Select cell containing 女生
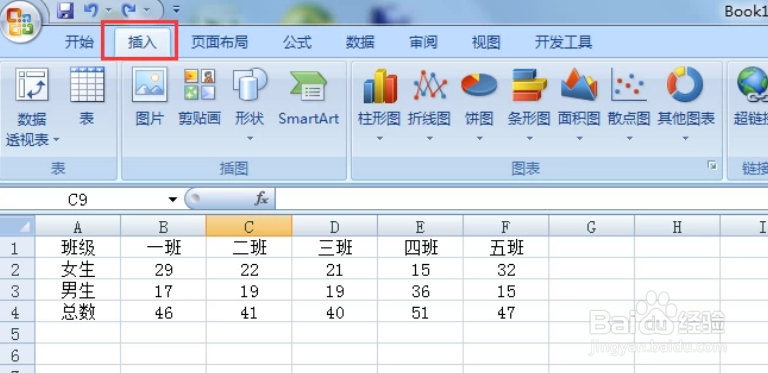The width and height of the screenshot is (768, 373). tap(77, 269)
